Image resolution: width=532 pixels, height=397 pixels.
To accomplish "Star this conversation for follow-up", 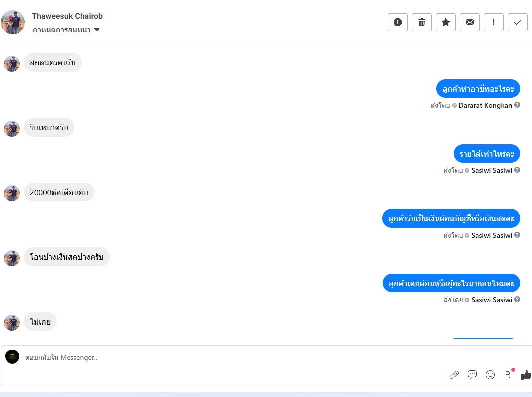I will [446, 22].
